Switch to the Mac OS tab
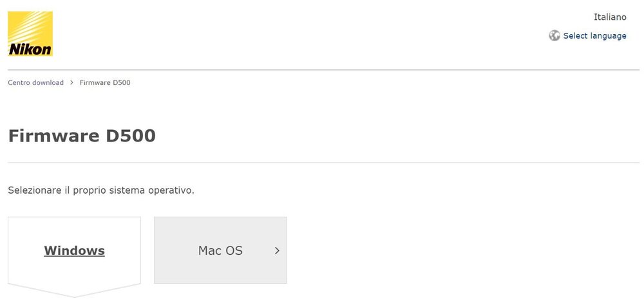The width and height of the screenshot is (644, 303). click(220, 250)
